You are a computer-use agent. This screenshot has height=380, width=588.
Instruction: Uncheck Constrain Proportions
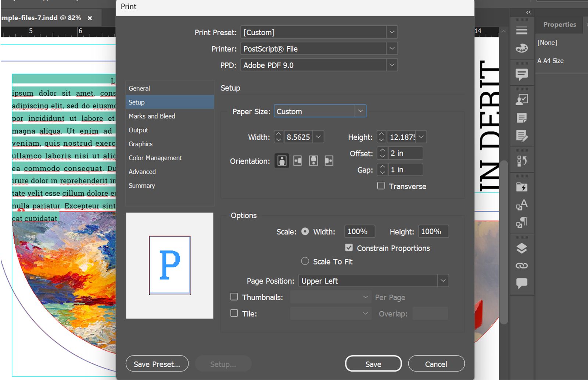349,248
